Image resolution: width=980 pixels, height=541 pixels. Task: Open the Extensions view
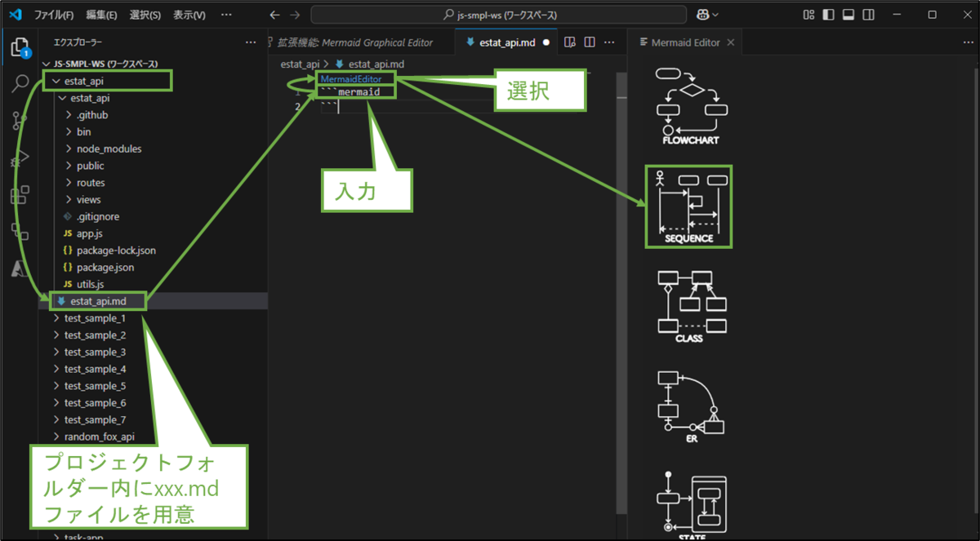click(20, 195)
